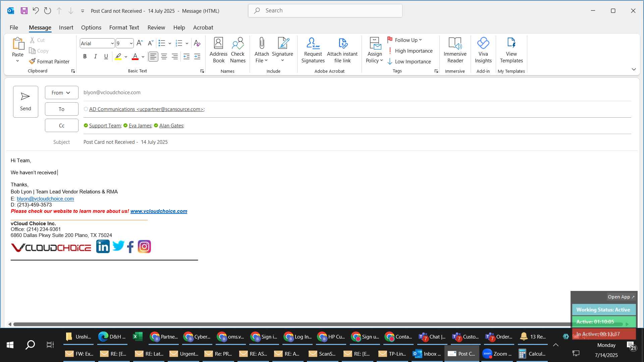Send the email message
This screenshot has height=362, width=644.
(25, 102)
